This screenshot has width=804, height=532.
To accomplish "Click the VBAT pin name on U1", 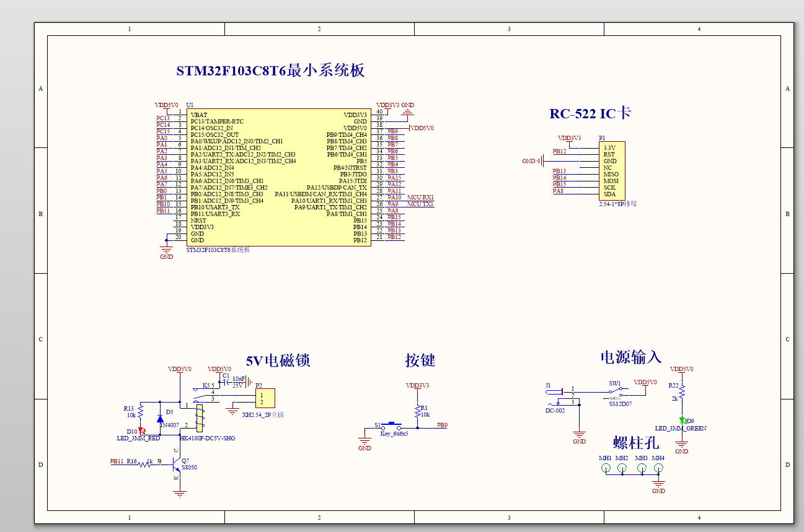I will (x=199, y=115).
